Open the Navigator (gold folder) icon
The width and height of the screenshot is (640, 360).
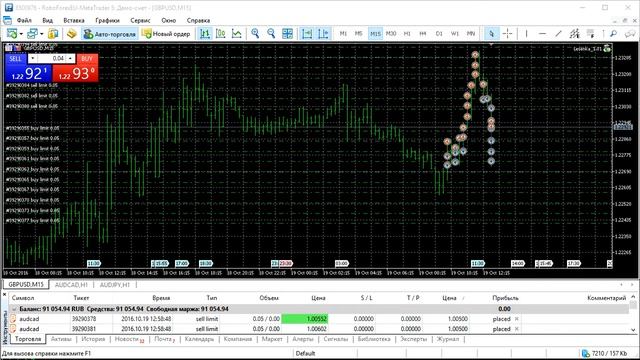[x=72, y=33]
